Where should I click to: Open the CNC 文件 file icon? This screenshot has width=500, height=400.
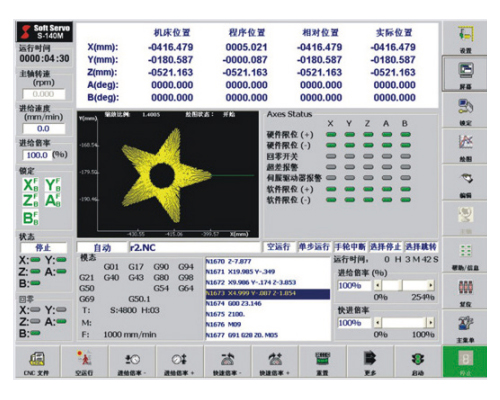tap(37, 362)
